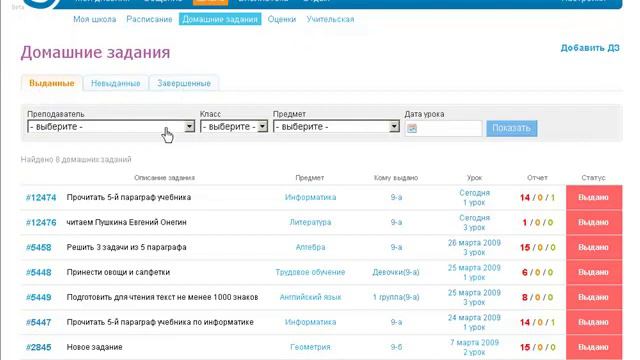Click class 9-а in row #12476
Viewport: 640px width, 360px height.
click(x=396, y=222)
